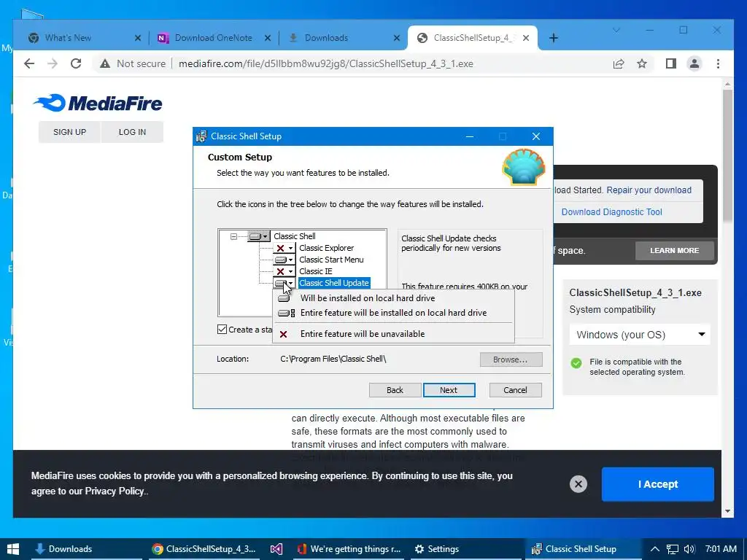The height and width of the screenshot is (560, 747).
Task: Minimize the Classic Shell Setup dialog
Action: 470,136
